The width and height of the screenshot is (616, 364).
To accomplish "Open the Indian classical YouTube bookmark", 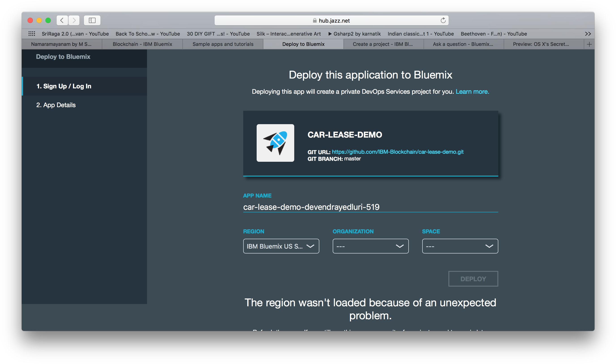I will click(420, 34).
